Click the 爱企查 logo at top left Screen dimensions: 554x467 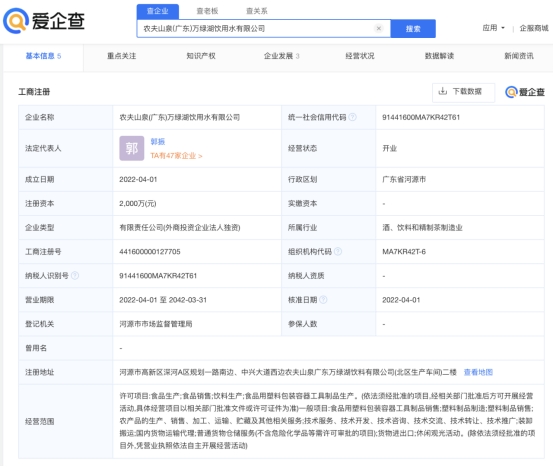(x=44, y=20)
